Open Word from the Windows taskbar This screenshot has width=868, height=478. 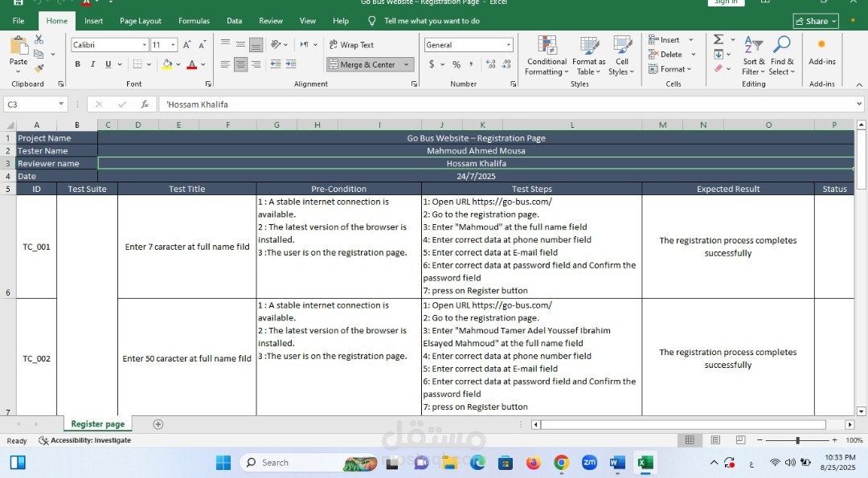[x=617, y=462]
